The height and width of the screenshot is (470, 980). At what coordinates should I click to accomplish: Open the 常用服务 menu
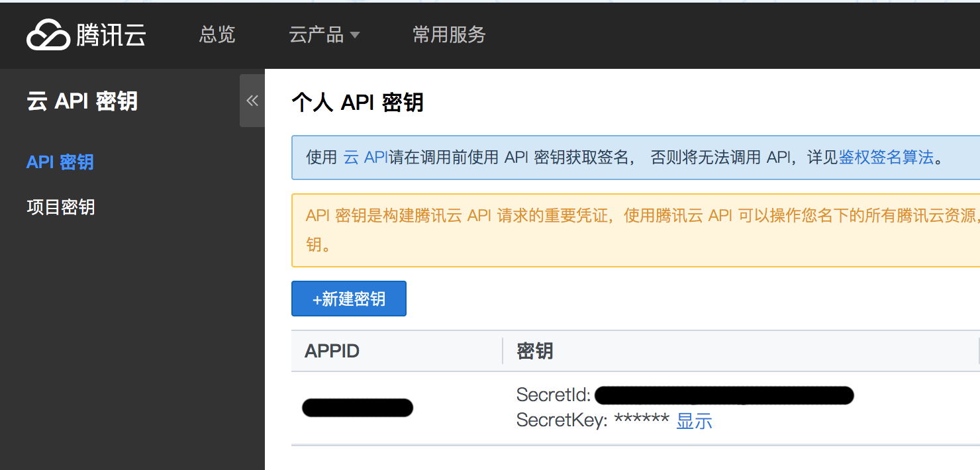(449, 34)
